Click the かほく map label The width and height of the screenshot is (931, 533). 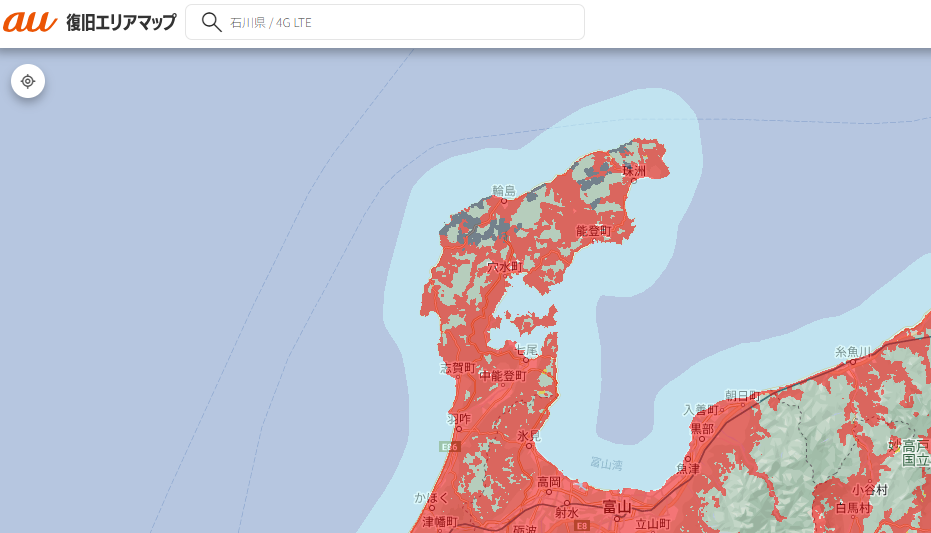(432, 498)
